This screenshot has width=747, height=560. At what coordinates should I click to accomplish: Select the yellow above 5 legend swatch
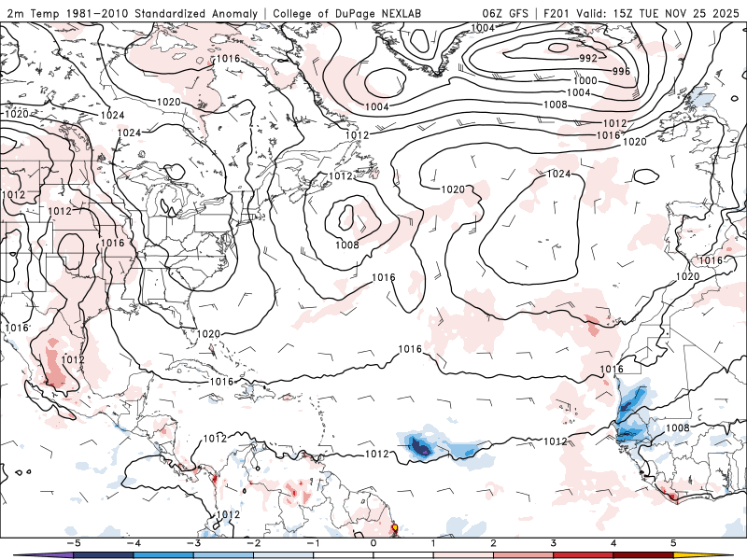point(704,555)
